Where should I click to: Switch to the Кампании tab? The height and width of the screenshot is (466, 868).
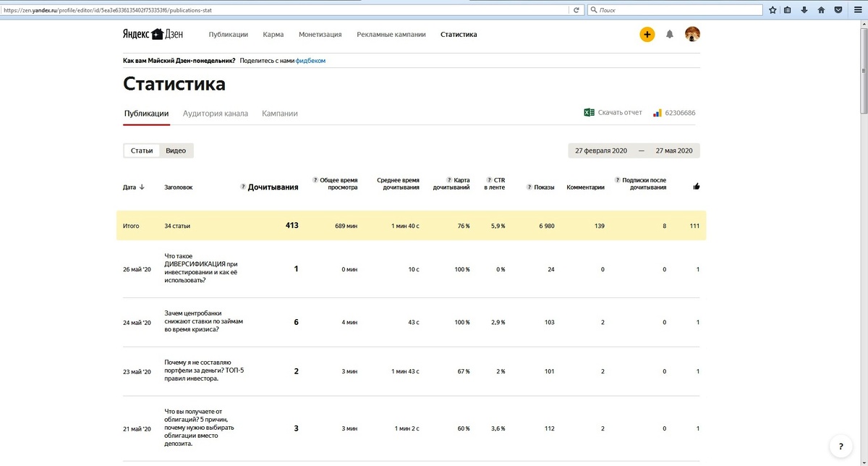pyautogui.click(x=280, y=113)
